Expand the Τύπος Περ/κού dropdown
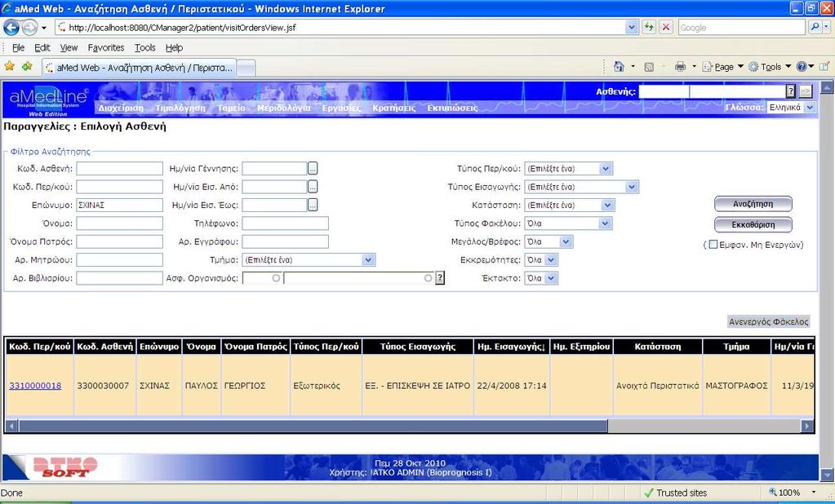This screenshot has width=835, height=504. click(x=606, y=169)
